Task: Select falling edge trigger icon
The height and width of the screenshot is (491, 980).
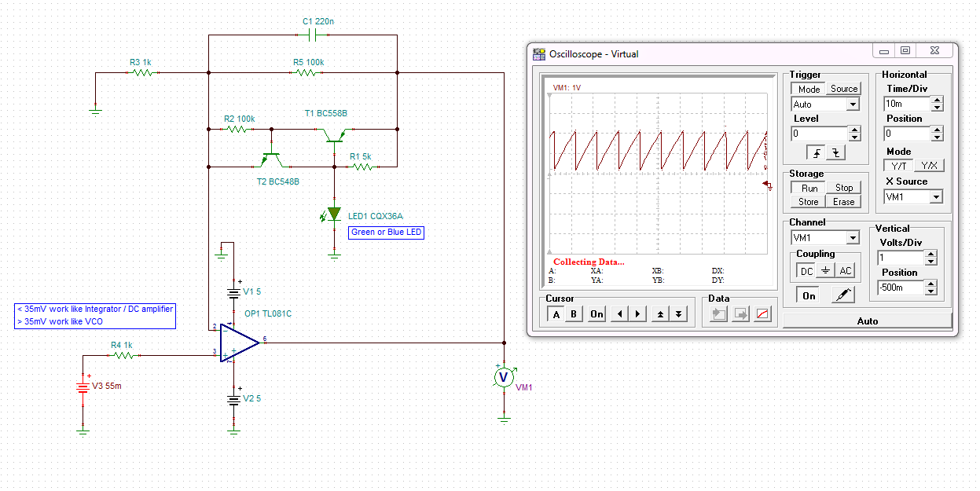Action: click(836, 153)
